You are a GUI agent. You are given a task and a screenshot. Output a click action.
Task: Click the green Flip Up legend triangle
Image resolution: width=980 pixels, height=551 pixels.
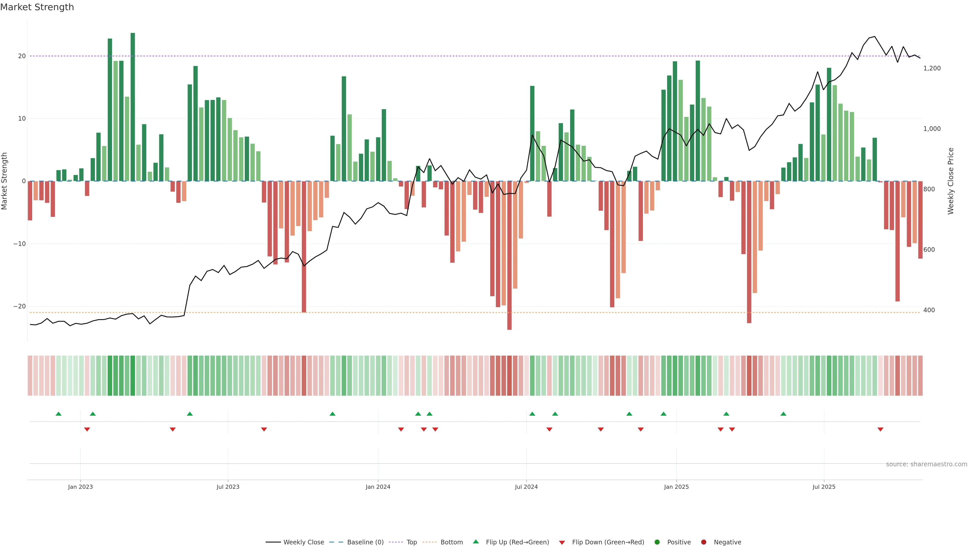click(x=475, y=542)
